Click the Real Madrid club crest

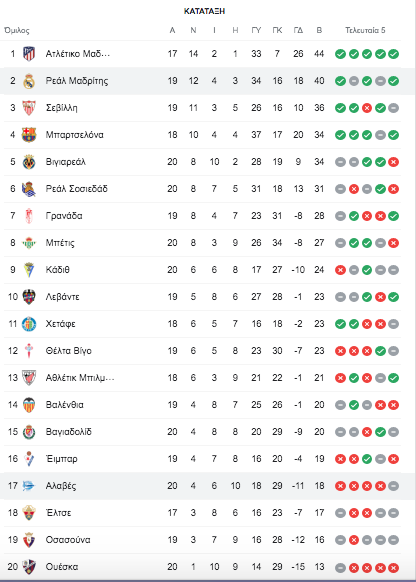[x=29, y=81]
